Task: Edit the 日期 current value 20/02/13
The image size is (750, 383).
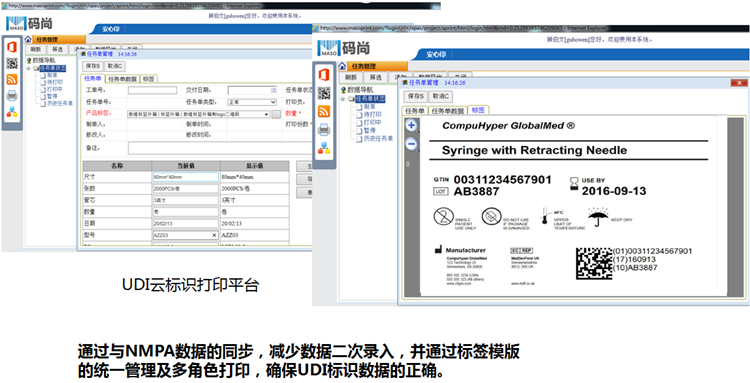Action: click(186, 223)
